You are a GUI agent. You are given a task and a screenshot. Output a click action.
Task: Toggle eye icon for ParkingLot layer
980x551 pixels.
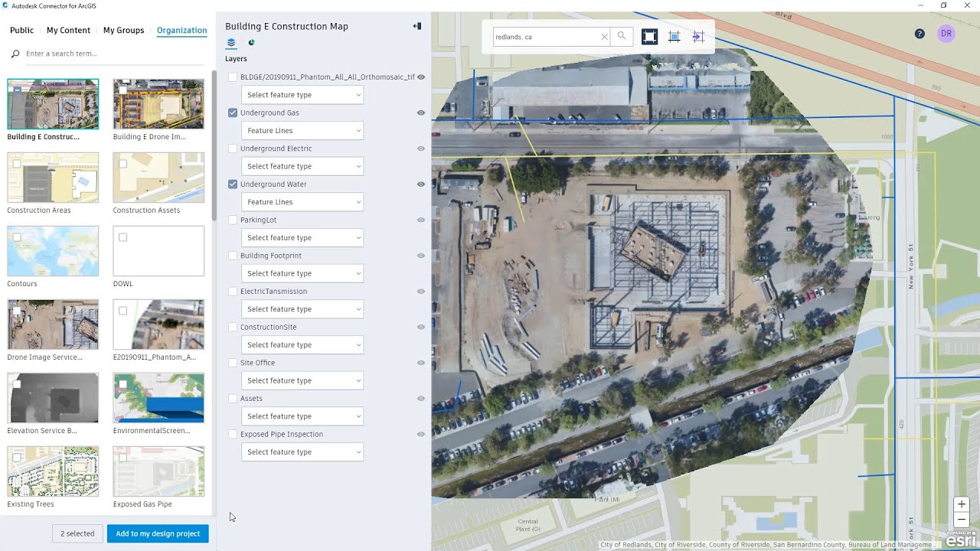pyautogui.click(x=421, y=220)
